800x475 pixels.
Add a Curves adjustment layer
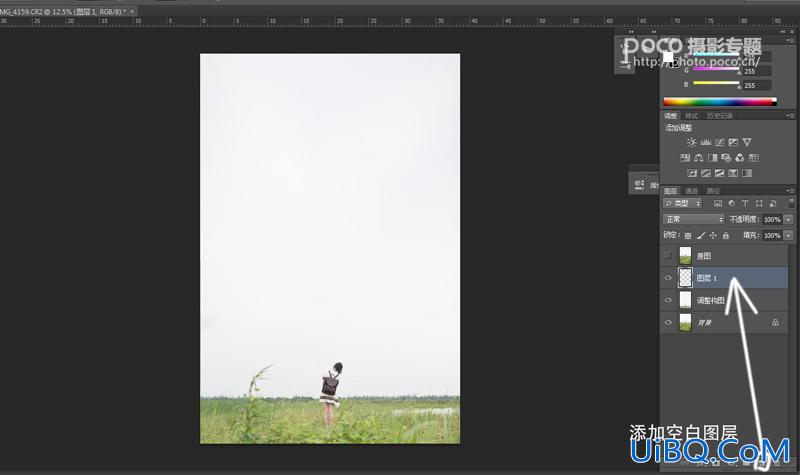(x=719, y=142)
